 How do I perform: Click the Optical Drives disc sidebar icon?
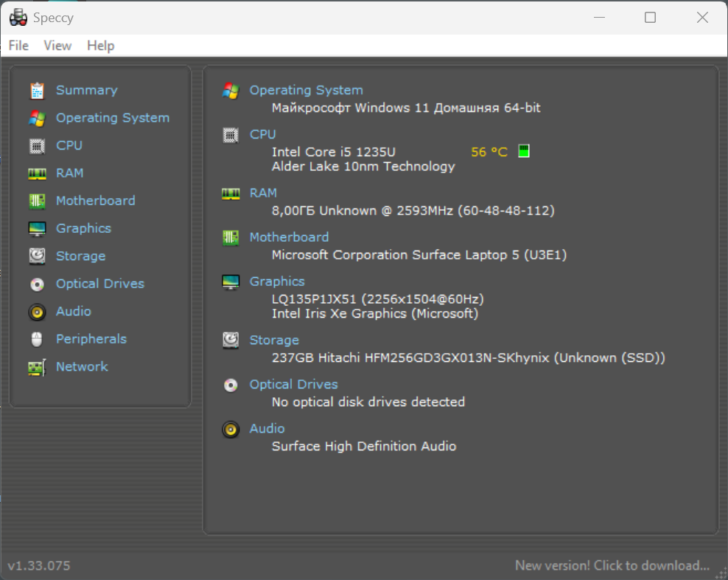point(37,284)
